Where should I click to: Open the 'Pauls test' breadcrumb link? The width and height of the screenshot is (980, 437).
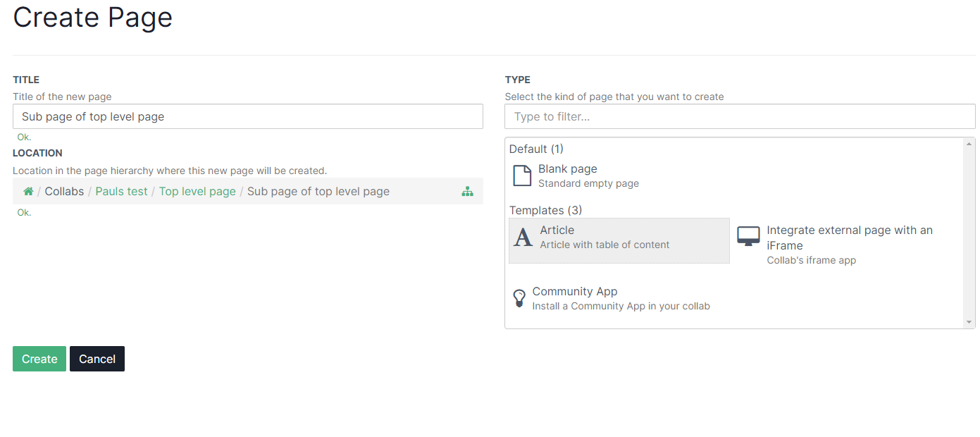coord(121,192)
